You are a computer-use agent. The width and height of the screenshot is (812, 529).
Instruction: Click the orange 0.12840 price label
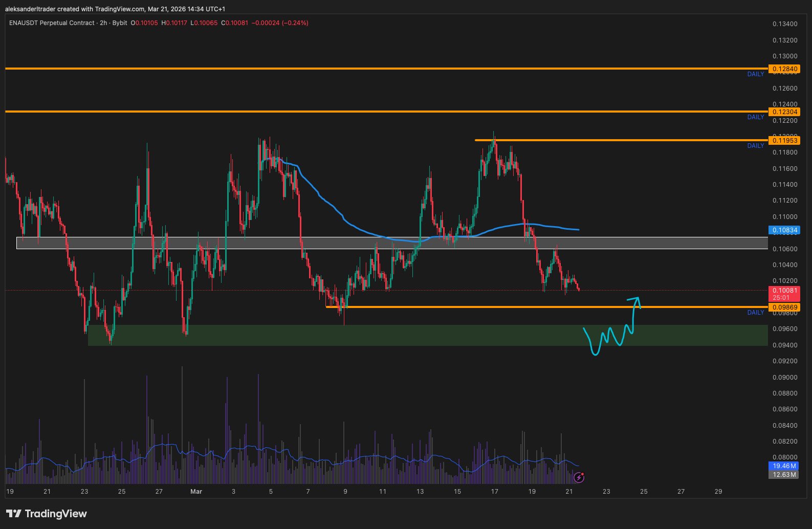coord(784,69)
